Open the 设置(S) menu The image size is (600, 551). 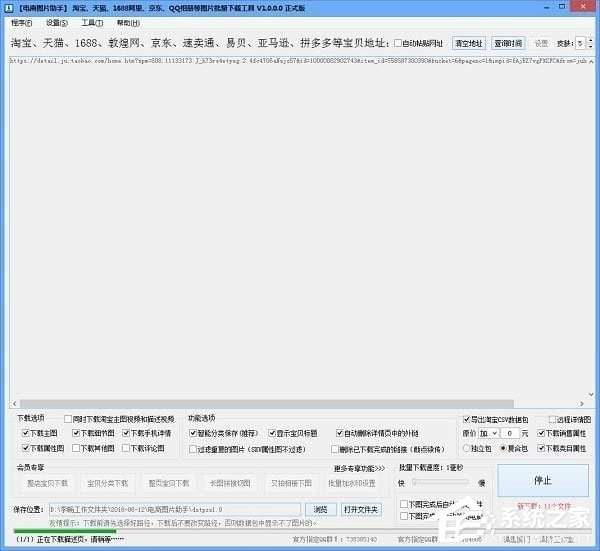click(x=57, y=23)
